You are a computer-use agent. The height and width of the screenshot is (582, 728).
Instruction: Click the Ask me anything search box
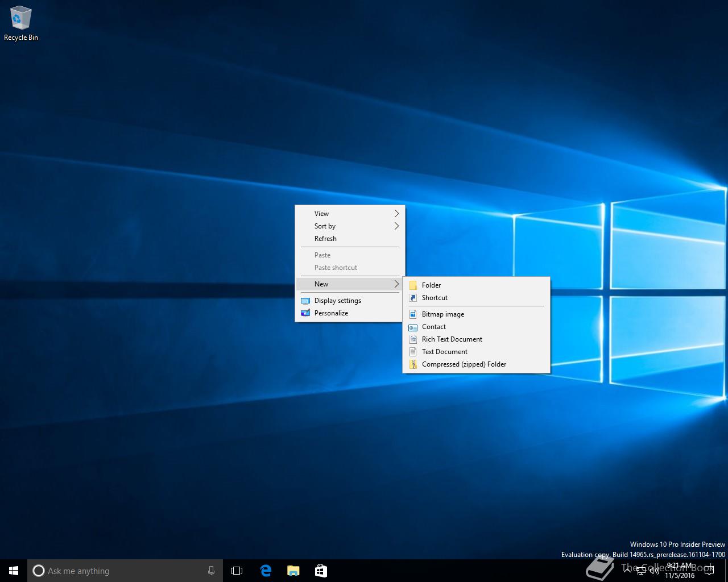coord(125,571)
